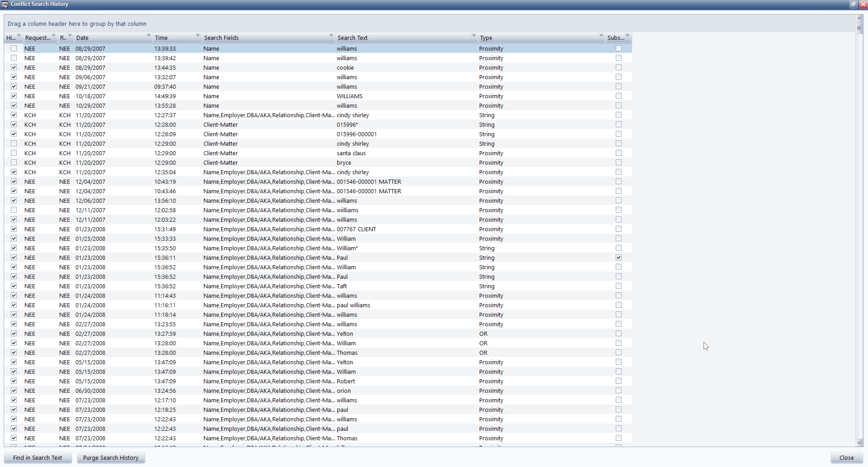This screenshot has height=467, width=868.
Task: Select search text 'Taft'
Action: pos(342,286)
